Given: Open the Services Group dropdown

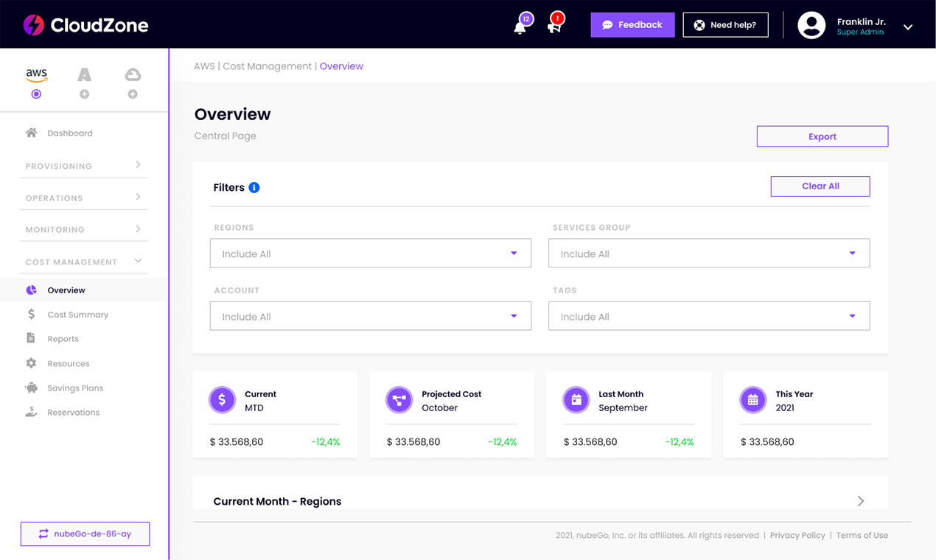Looking at the screenshot, I should coord(709,253).
